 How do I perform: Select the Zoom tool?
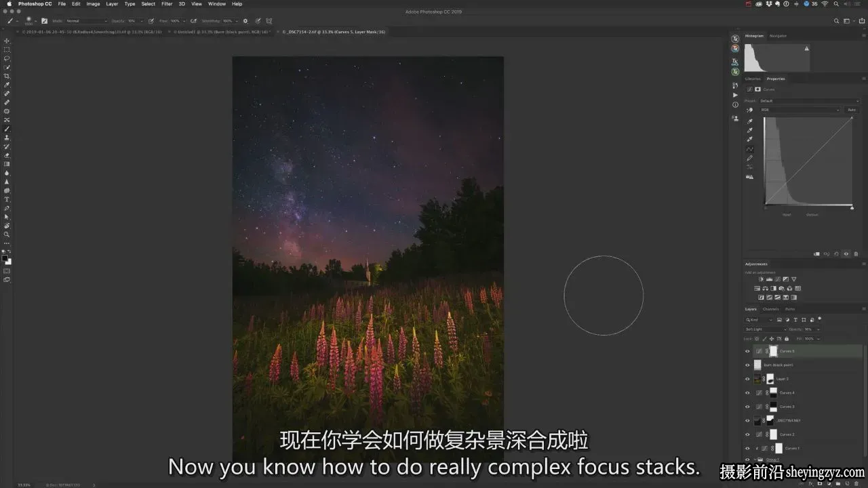click(x=7, y=235)
